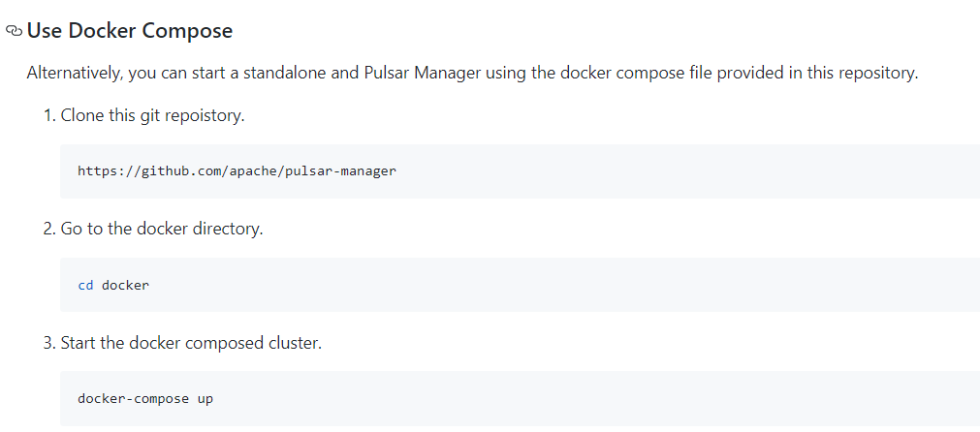
Task: Click the list number 3 marker
Action: click(x=49, y=343)
